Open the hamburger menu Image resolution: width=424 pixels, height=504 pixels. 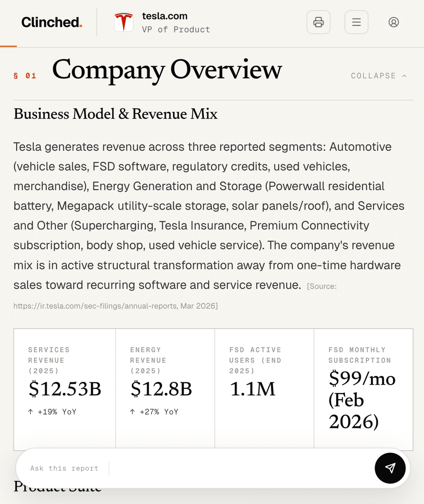(x=356, y=22)
